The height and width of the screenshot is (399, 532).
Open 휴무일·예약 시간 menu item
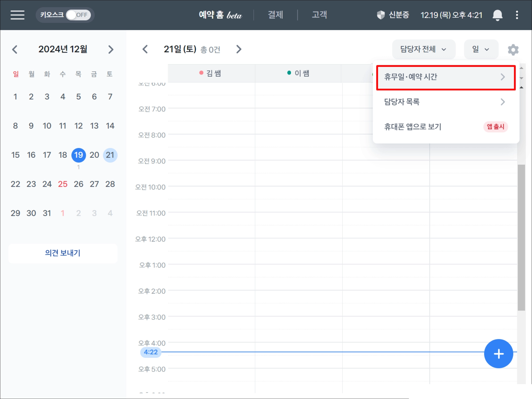coord(445,77)
